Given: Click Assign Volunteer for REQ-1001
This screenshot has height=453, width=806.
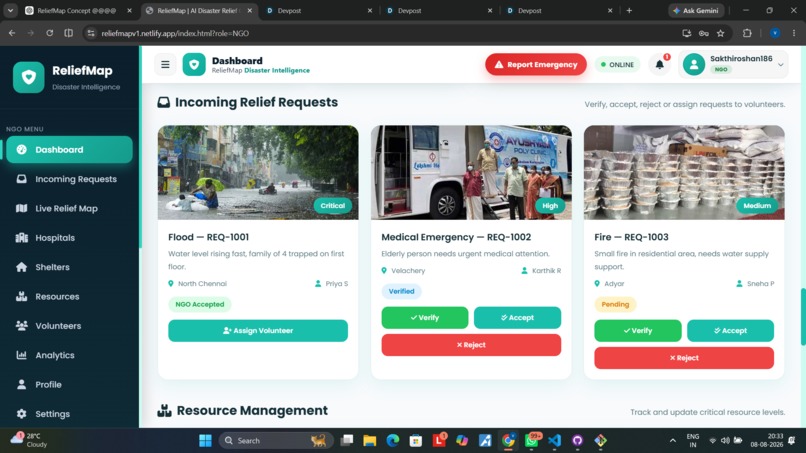Looking at the screenshot, I should pos(258,331).
